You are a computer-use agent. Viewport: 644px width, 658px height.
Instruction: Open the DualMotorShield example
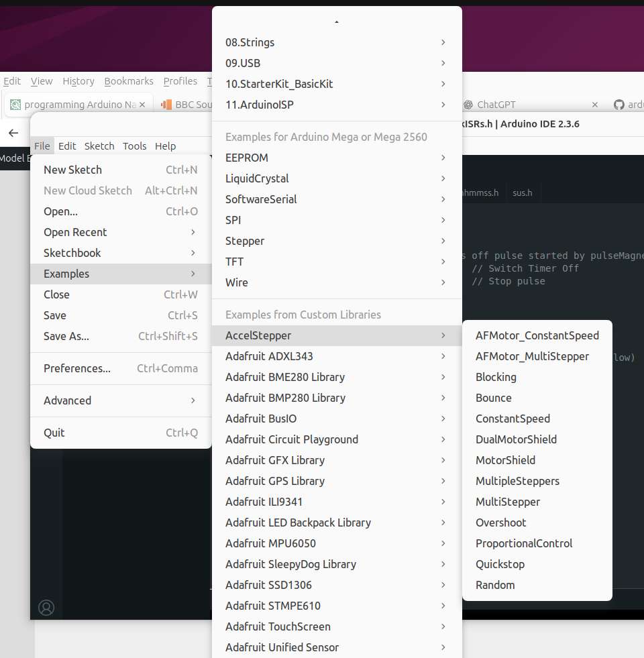click(537, 439)
